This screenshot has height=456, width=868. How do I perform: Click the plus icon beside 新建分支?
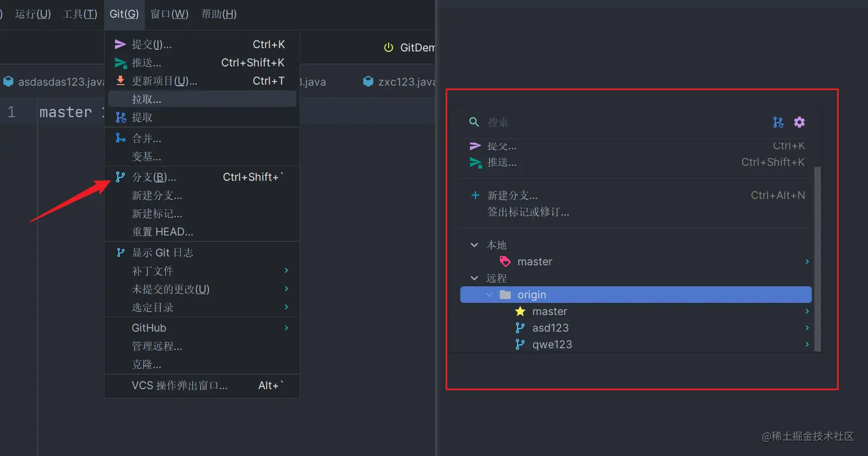[475, 195]
